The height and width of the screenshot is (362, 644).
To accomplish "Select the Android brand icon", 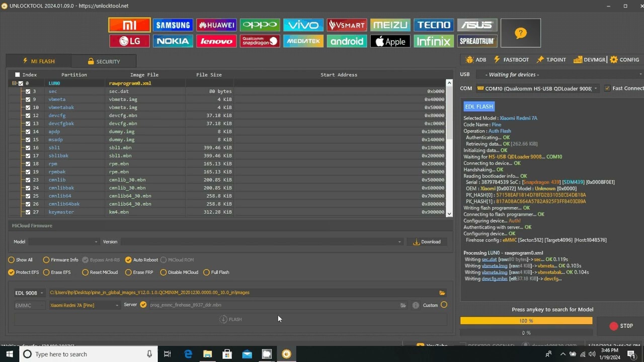I will coord(347,41).
